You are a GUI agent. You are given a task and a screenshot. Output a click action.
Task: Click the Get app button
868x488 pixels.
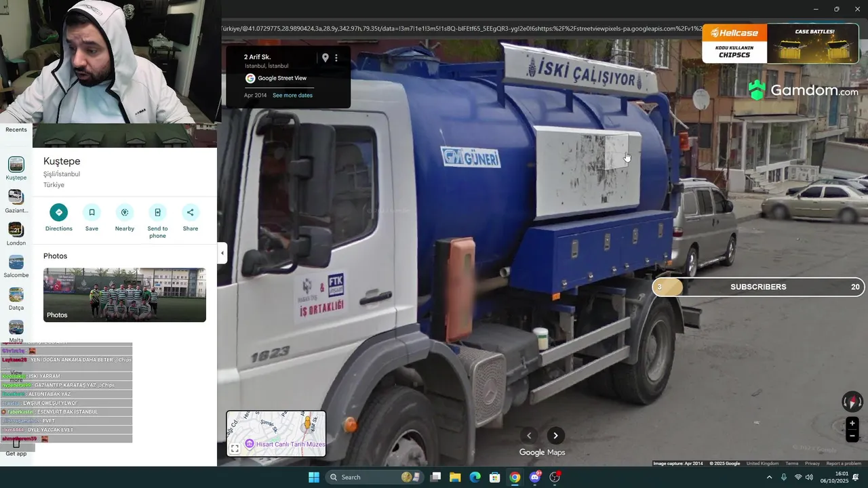pyautogui.click(x=16, y=448)
